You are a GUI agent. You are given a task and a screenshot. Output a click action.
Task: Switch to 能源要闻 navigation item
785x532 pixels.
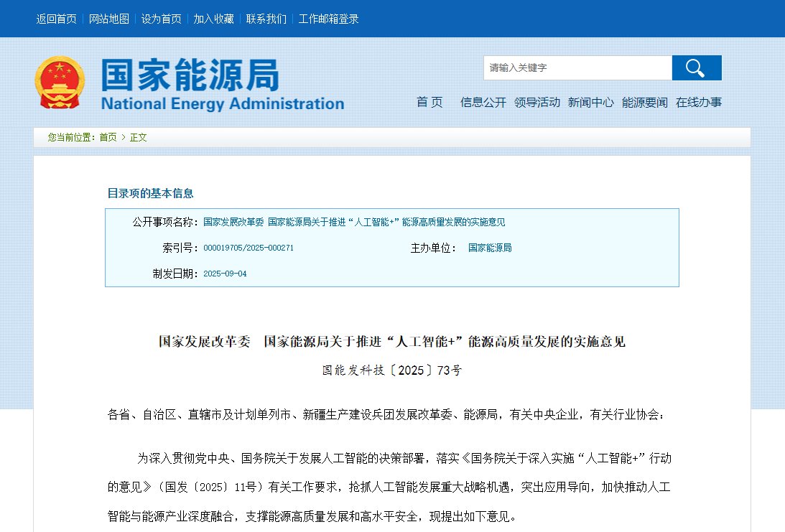(644, 102)
